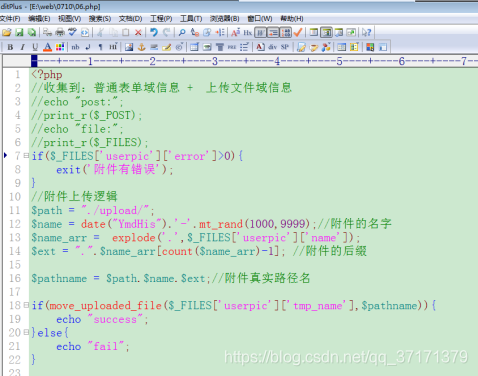478x376 pixels.
Task: Click the 'echo "success";' code line
Action: click(x=102, y=319)
